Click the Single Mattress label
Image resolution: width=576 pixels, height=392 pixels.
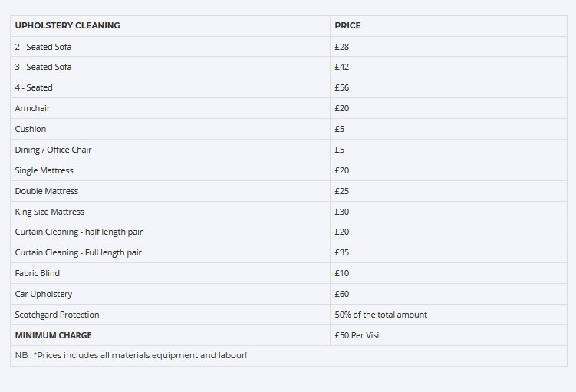44,170
